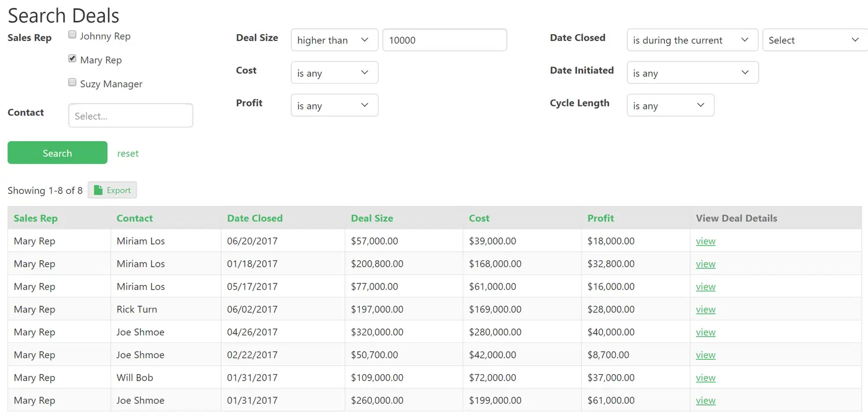Open the Cost filter dropdown
This screenshot has height=417, width=868.
coord(334,72)
